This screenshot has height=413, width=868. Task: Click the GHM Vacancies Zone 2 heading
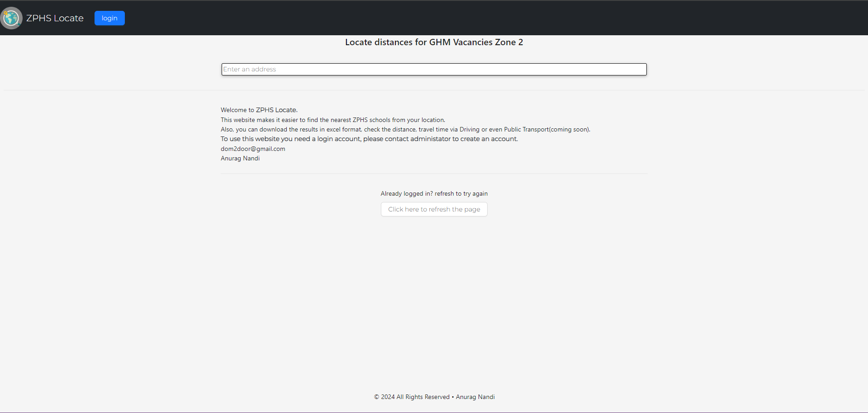(434, 42)
